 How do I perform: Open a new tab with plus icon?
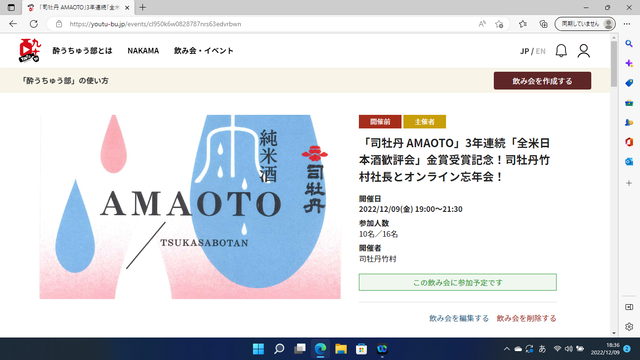(142, 7)
